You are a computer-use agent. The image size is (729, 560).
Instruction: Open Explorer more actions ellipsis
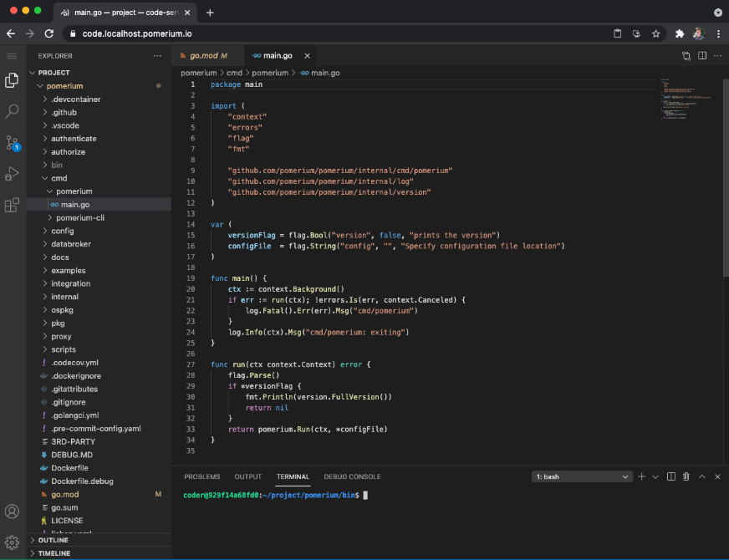click(158, 56)
